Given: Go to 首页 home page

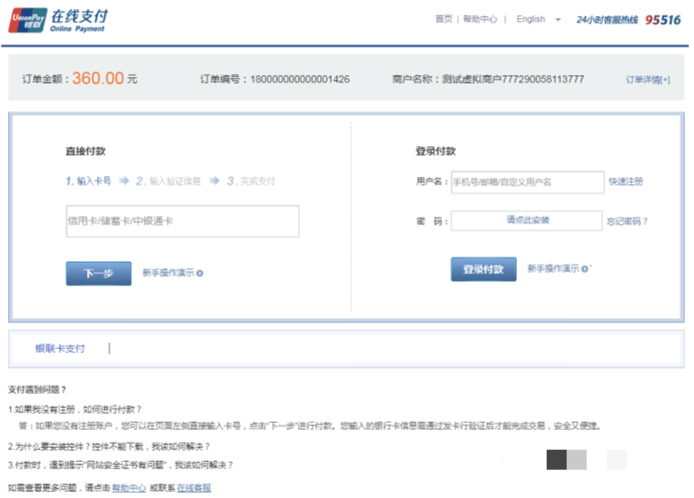Looking at the screenshot, I should [x=444, y=19].
